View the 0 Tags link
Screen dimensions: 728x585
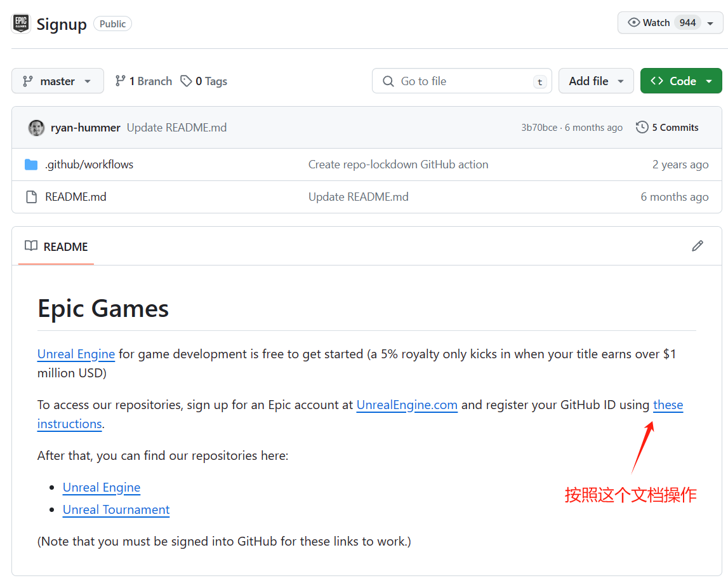tap(204, 81)
